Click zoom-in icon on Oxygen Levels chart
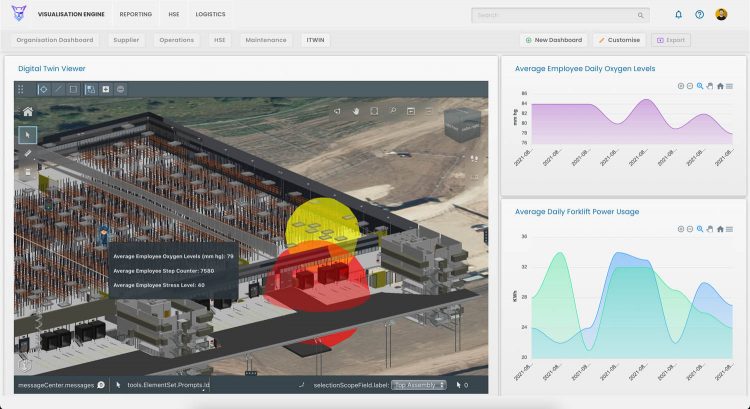 point(680,86)
